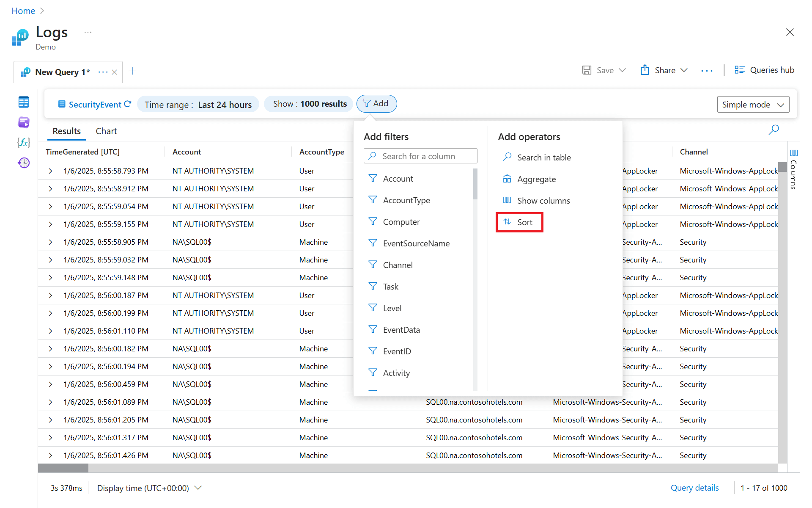Click the horizontal results scrollbar thumb
The image size is (812, 508).
tap(63, 468)
